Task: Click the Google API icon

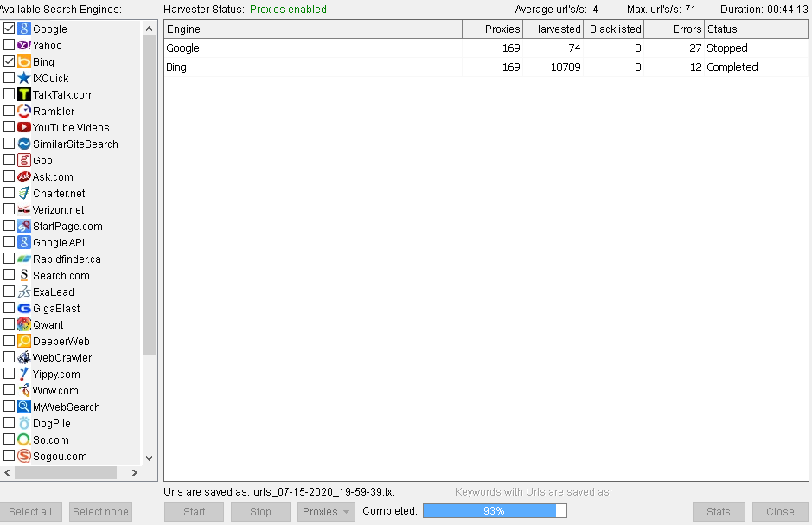Action: tap(24, 242)
